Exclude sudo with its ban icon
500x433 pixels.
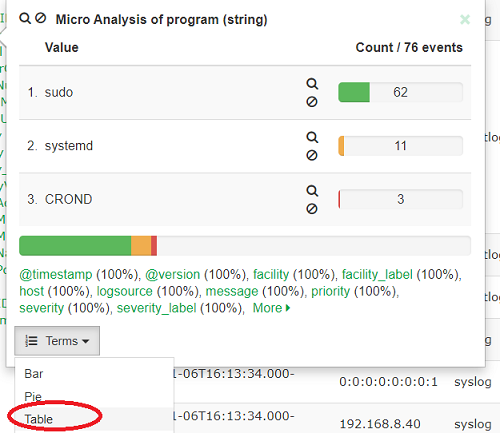click(x=312, y=102)
